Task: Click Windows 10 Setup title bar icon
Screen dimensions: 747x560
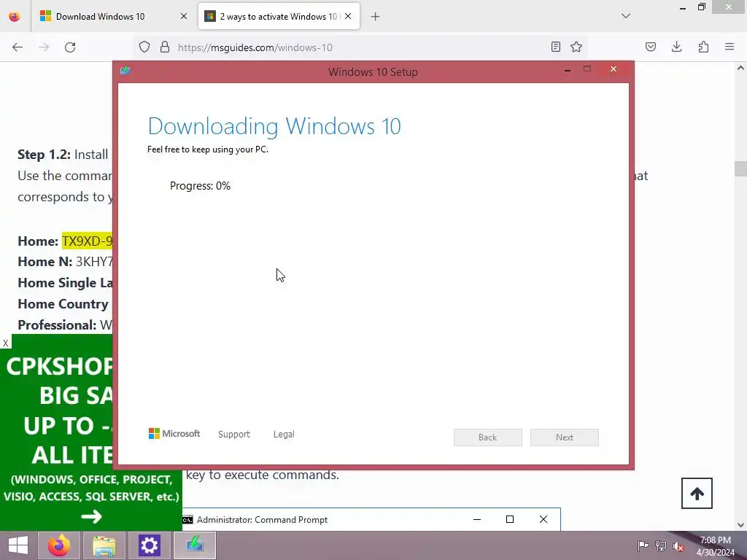Action: click(125, 71)
